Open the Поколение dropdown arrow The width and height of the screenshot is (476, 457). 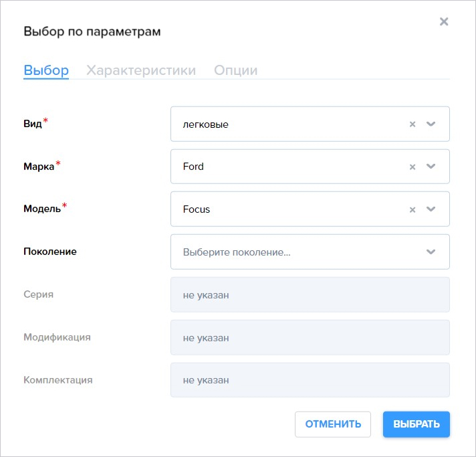tap(431, 252)
